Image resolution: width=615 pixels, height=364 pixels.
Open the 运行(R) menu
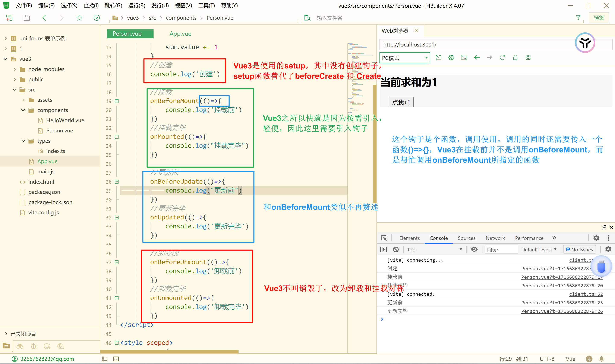click(136, 5)
